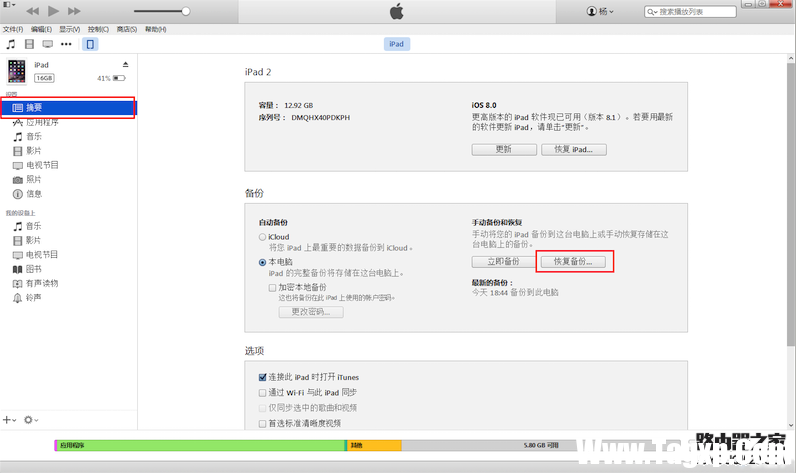Click the iPad device thumbnail

[16, 71]
